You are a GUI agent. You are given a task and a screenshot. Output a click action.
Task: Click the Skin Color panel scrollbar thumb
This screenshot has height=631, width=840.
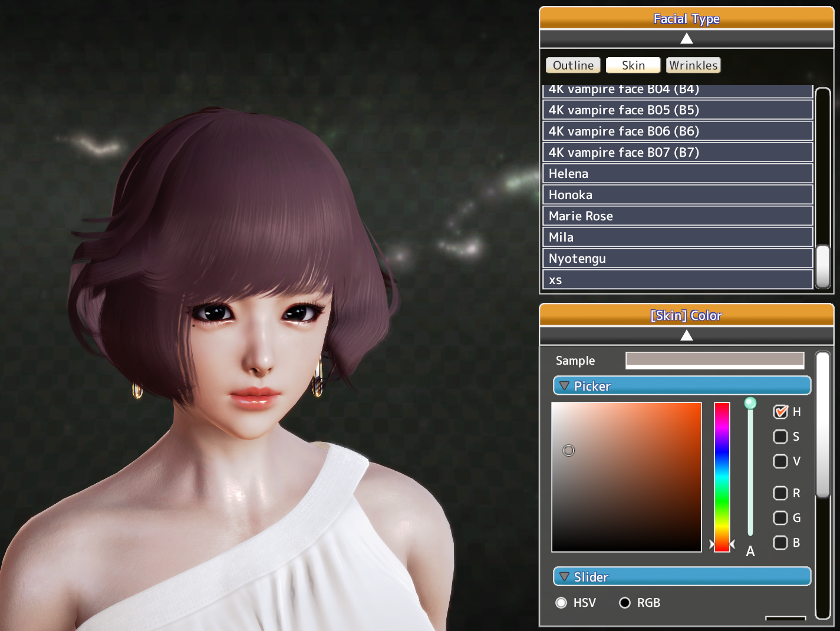point(823,425)
